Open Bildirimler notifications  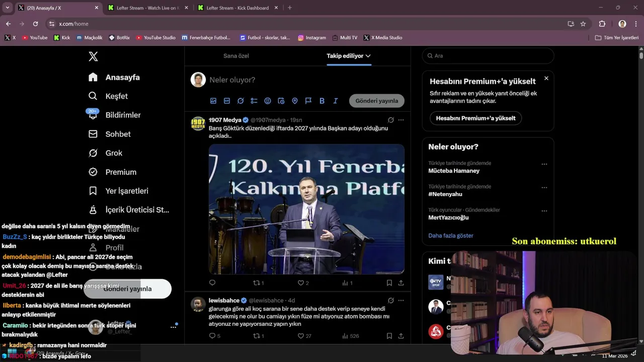click(x=114, y=115)
